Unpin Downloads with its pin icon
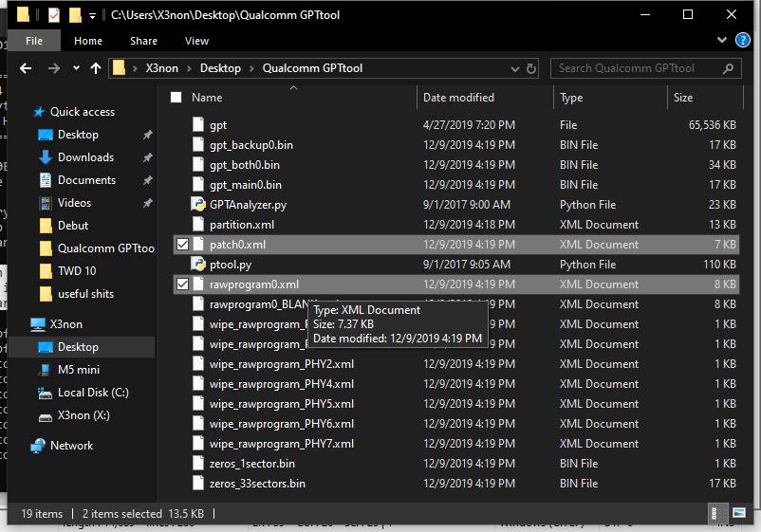Screen dimensions: 761x532 (x=147, y=157)
